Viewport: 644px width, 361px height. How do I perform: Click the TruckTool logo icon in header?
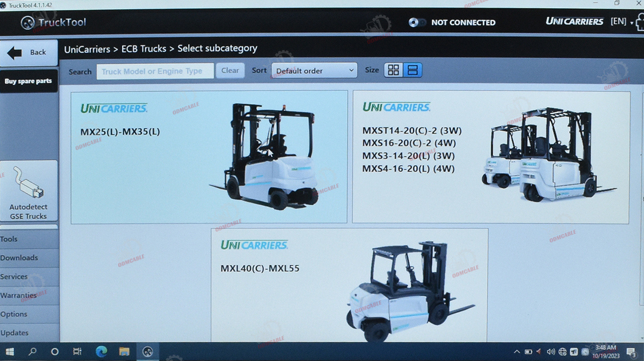28,23
